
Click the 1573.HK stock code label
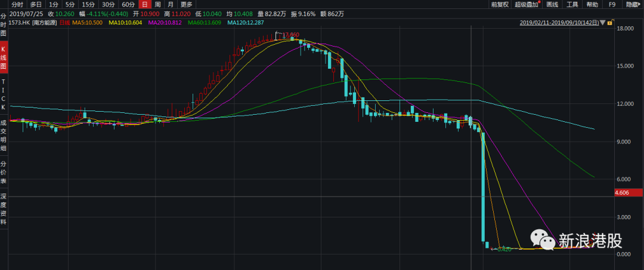click(20, 23)
